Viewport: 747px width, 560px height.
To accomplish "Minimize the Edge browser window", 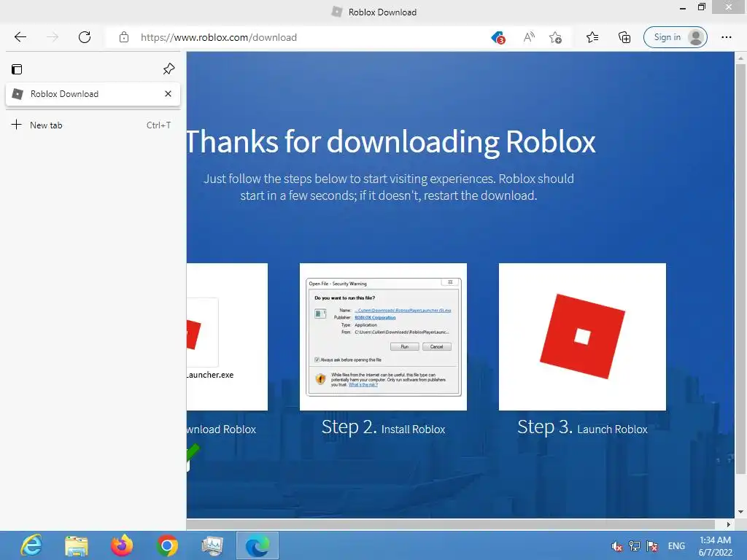I will (683, 8).
